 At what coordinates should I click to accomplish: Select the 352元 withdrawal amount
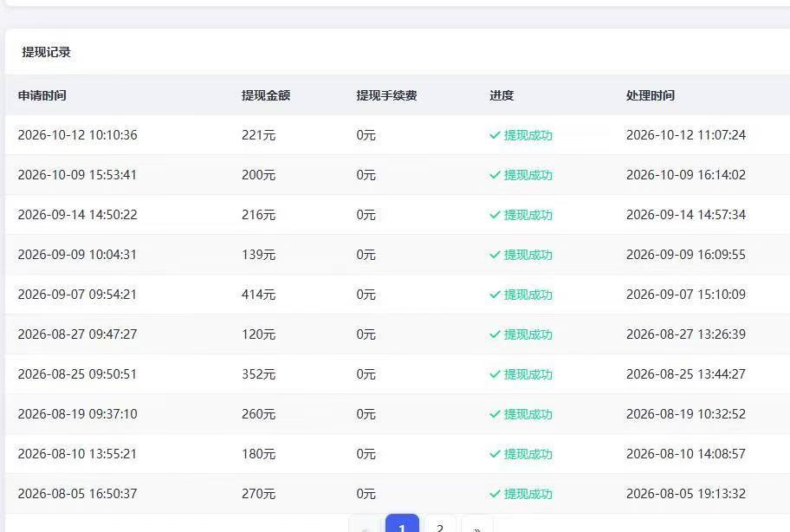pyautogui.click(x=258, y=373)
